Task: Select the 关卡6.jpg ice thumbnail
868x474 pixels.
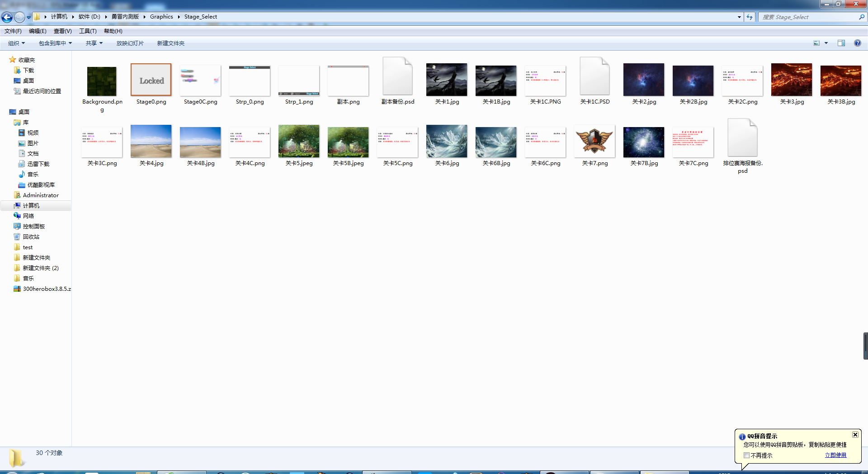Action: (447, 141)
